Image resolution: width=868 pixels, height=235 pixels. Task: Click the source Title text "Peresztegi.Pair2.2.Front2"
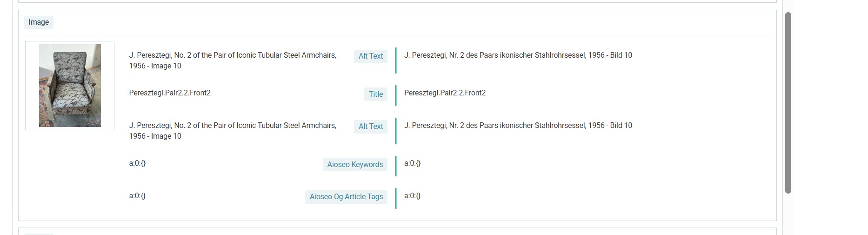pyautogui.click(x=170, y=93)
